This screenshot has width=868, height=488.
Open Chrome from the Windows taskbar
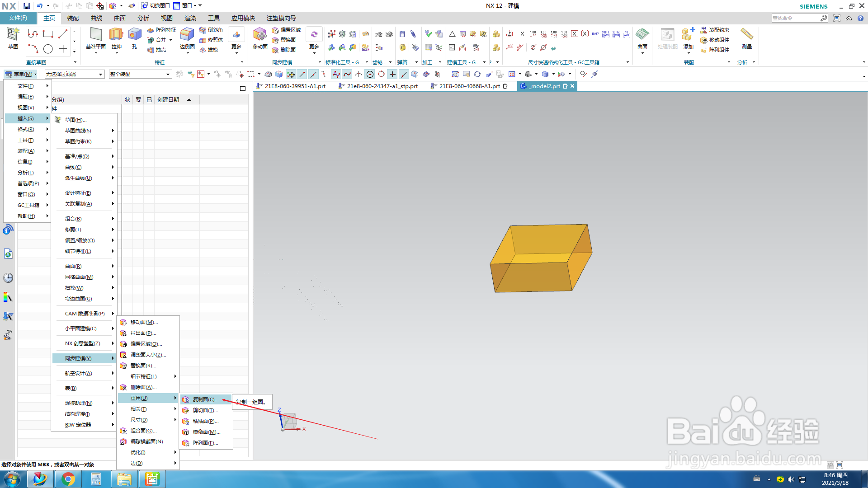coord(68,479)
